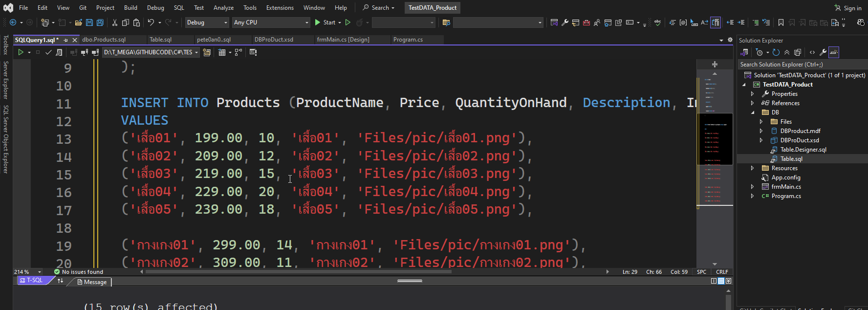Image resolution: width=868 pixels, height=310 pixels.
Task: Collapse All in Solution Explorer toolbar
Action: (x=787, y=52)
